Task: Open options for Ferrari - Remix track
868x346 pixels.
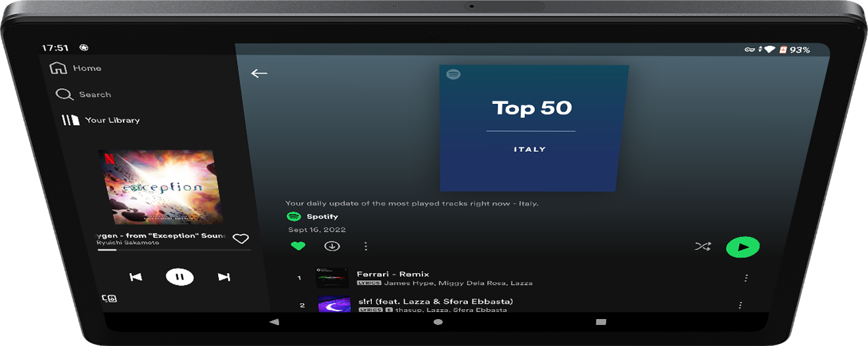Action: click(746, 278)
